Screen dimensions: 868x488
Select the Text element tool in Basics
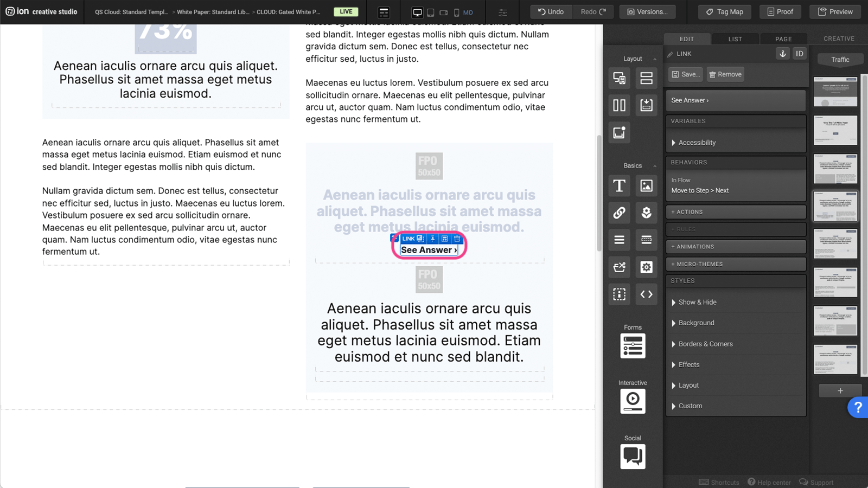619,186
